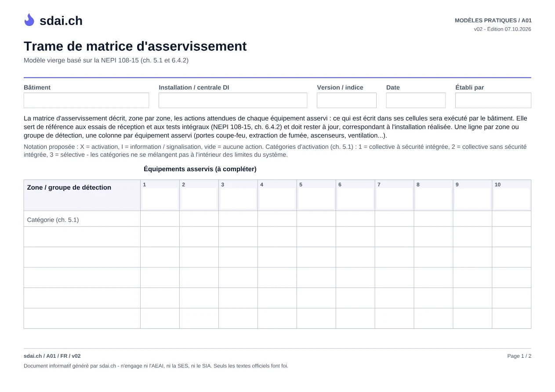Click equipment column 9 header field
Image resolution: width=555 pixels, height=392 pixels.
pos(473,199)
